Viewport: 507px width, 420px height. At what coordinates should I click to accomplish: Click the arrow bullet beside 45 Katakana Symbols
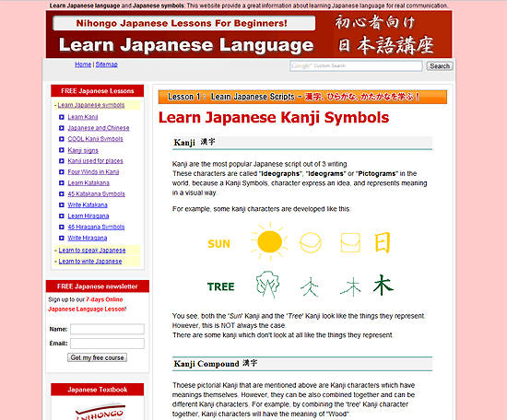(x=62, y=193)
